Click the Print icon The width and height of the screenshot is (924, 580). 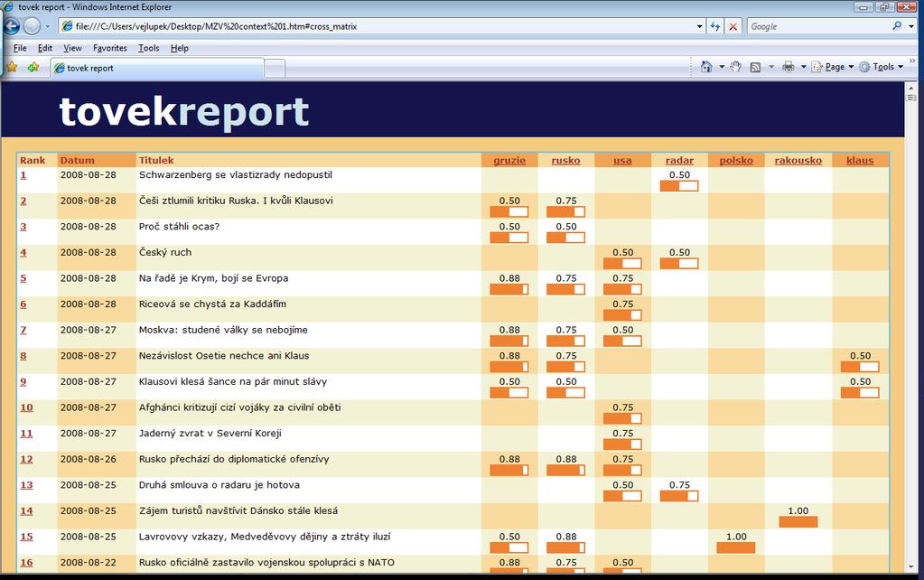[788, 67]
